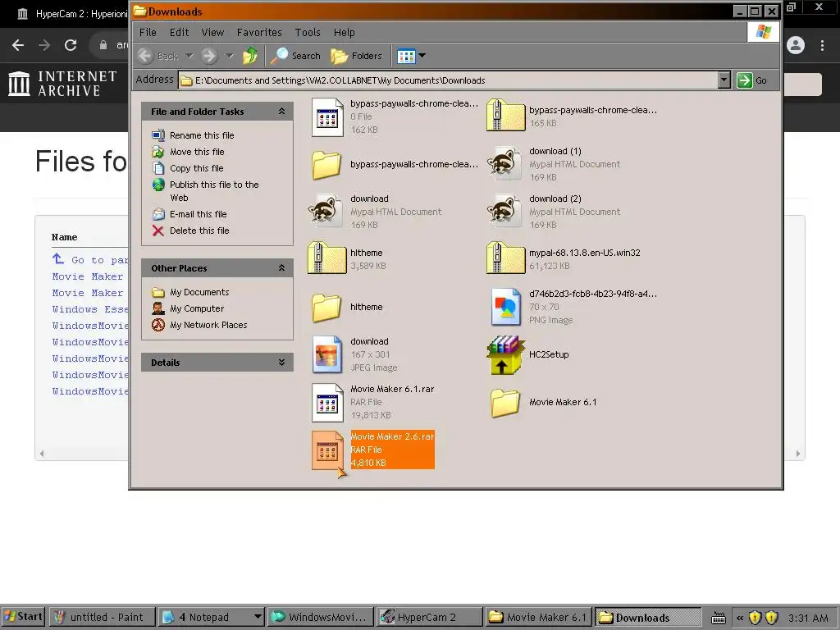Open the Search pane
840x630 pixels.
(x=295, y=56)
